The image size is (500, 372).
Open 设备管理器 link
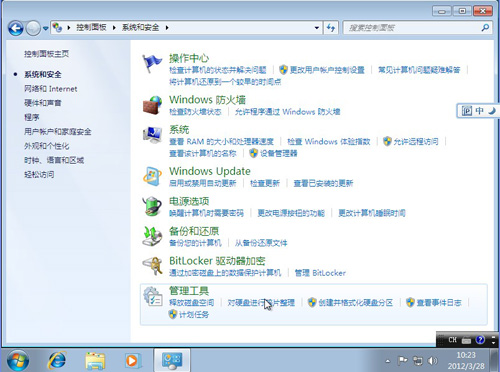pyautogui.click(x=278, y=153)
